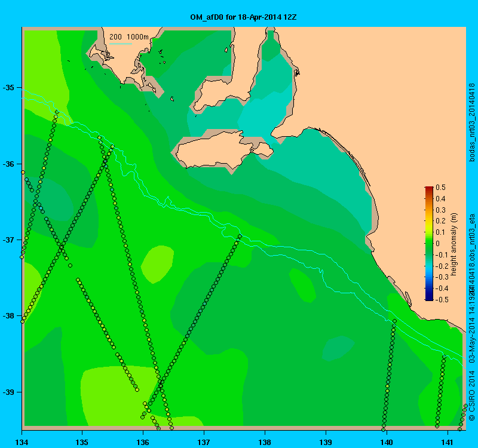Screen dimensions: 478x448
Task: Click the '-0.5' color bar label
Action: (442, 300)
